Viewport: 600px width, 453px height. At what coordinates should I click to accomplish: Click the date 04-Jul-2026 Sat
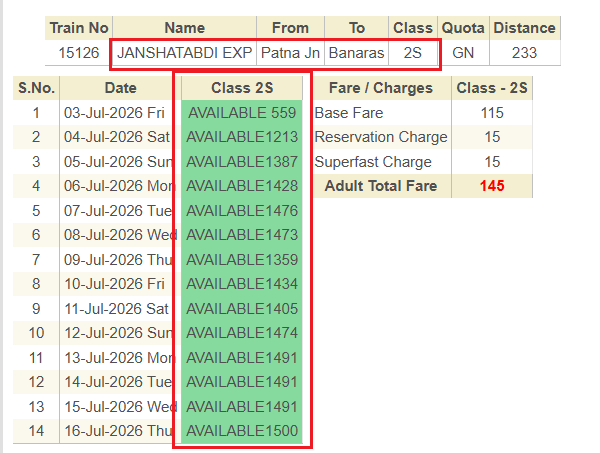click(x=117, y=137)
